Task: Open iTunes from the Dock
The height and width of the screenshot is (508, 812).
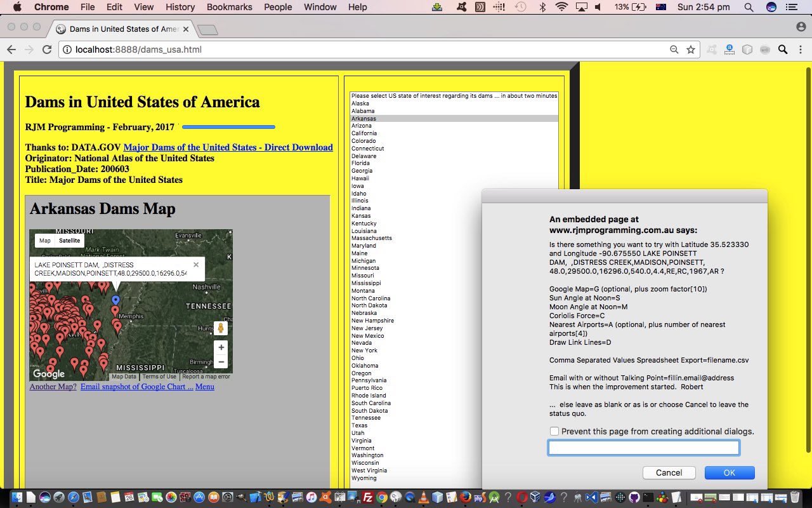Action: pos(311,498)
